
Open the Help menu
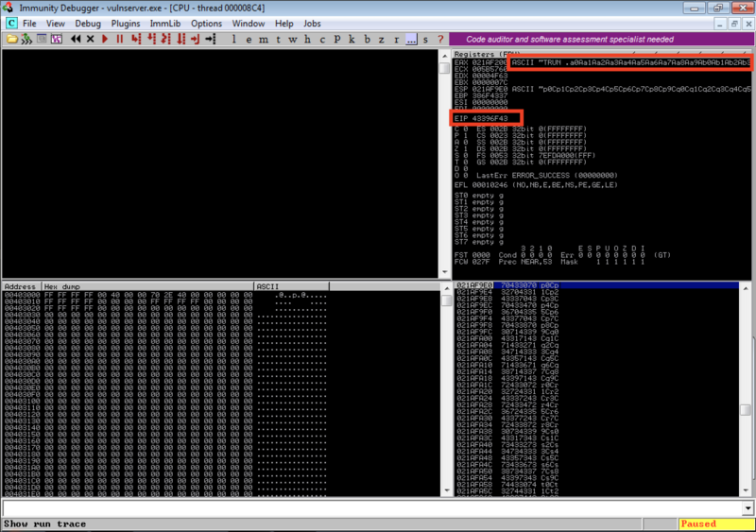pyautogui.click(x=284, y=24)
